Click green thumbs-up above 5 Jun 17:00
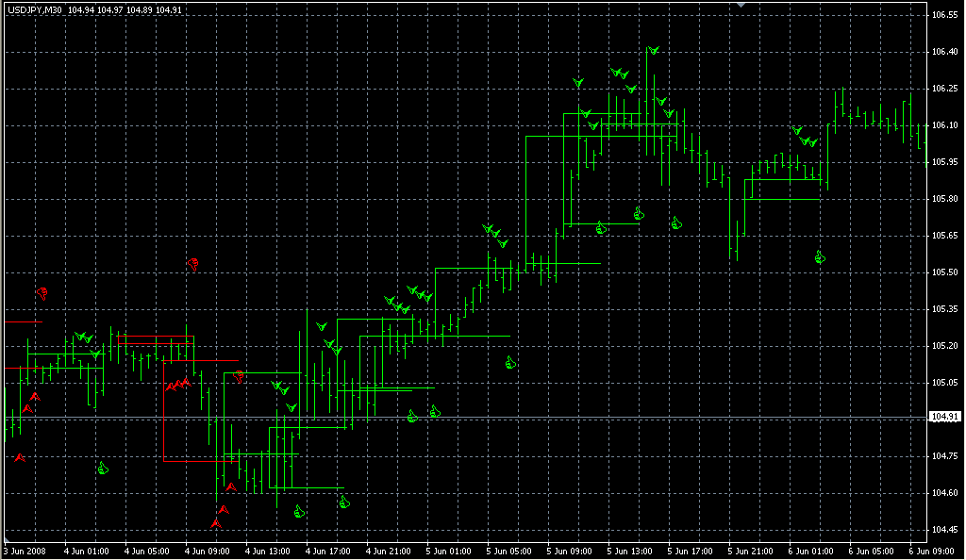The width and height of the screenshot is (966, 560). 675,223
